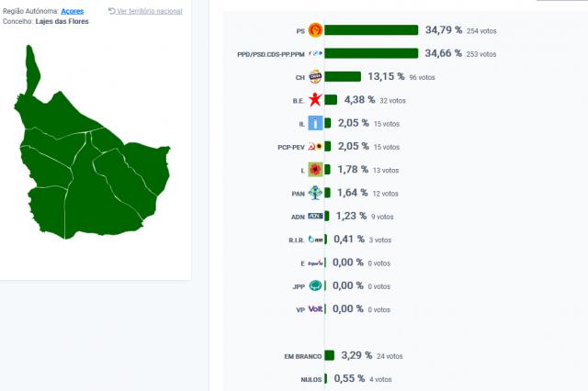The image size is (588, 391).
Task: Click the ADN party logo icon
Action: click(x=315, y=217)
